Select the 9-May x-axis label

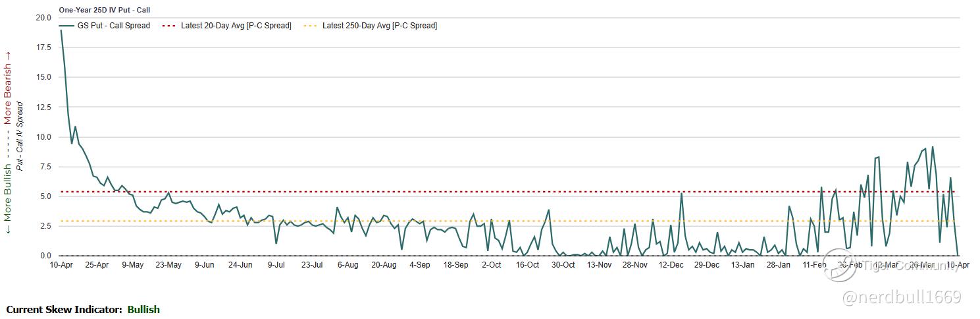[133, 265]
